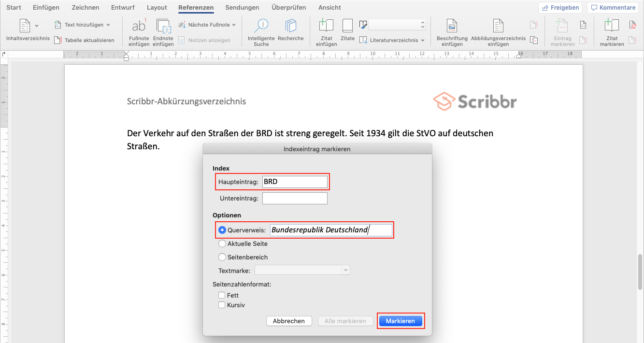Open the Recherche pane
The image size is (644, 343).
pos(291,30)
